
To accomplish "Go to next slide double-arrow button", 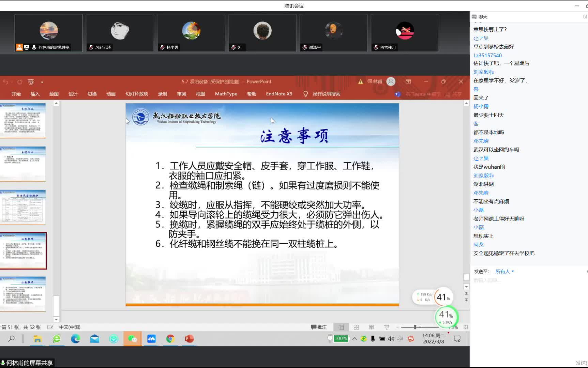I will pyautogui.click(x=466, y=300).
